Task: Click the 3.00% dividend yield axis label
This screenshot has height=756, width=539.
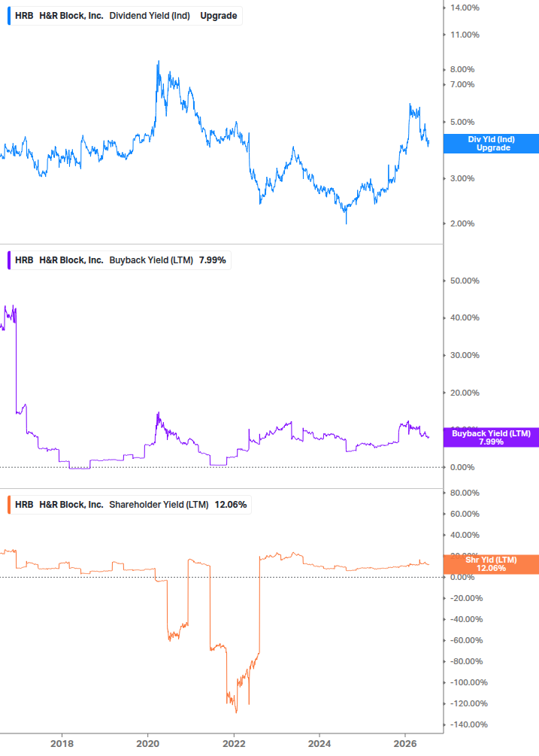Action: (462, 178)
